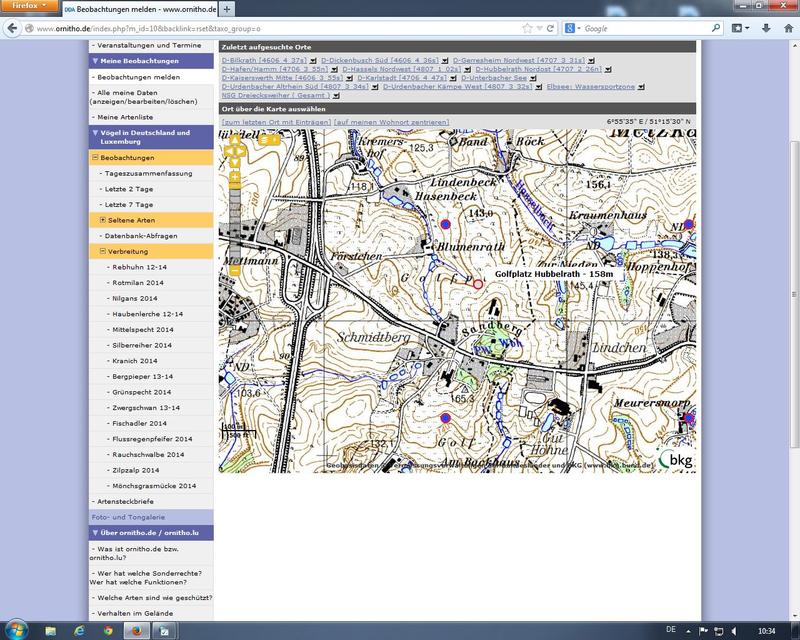Viewport: 800px width, 640px height.
Task: Click 'auf meinen Wohnort zentrieren' link
Action: point(391,122)
